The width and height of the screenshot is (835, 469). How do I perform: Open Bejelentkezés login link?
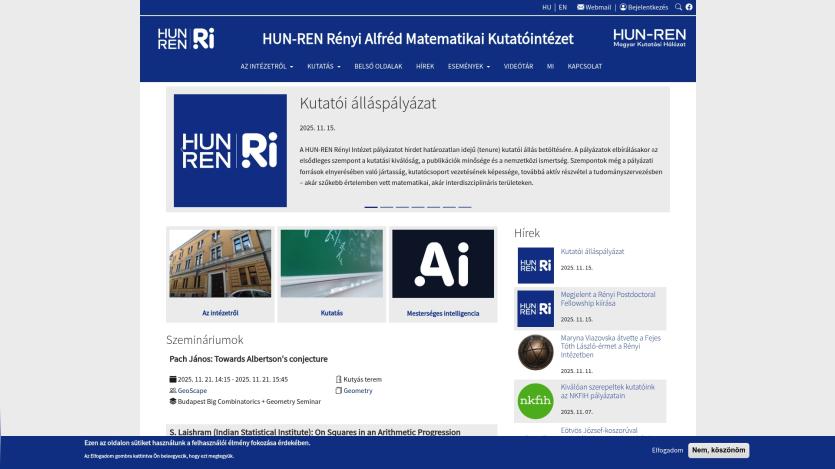click(648, 7)
